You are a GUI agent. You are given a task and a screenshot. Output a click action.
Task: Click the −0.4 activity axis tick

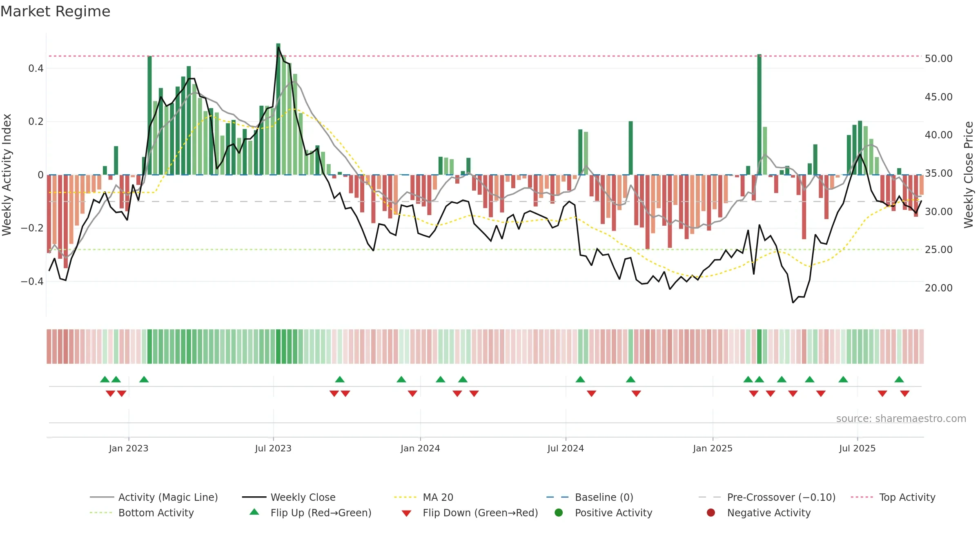[32, 281]
